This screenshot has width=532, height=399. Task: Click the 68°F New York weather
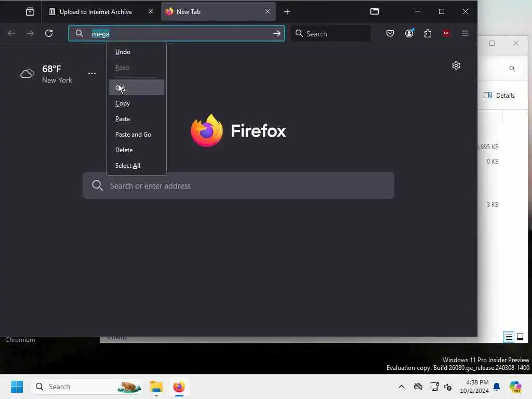57,74
